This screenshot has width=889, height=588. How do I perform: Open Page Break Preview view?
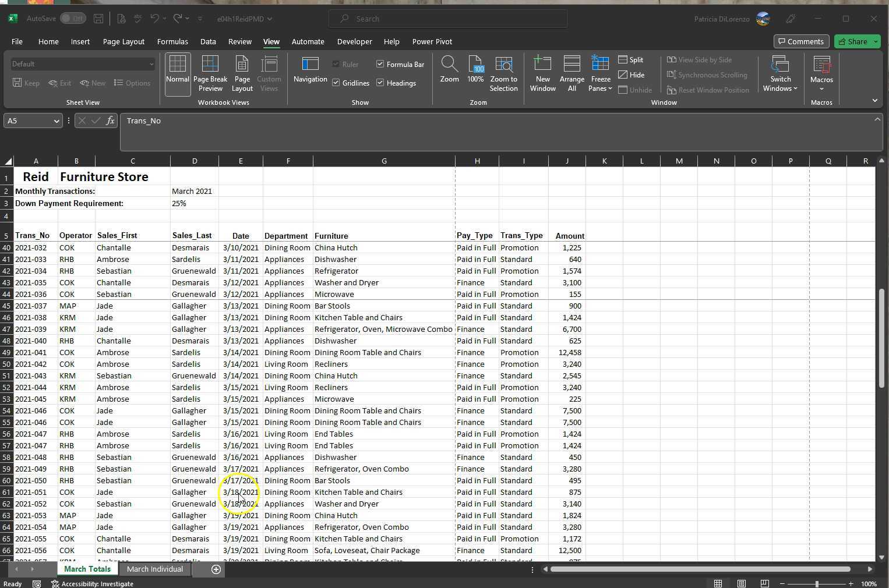coord(210,74)
